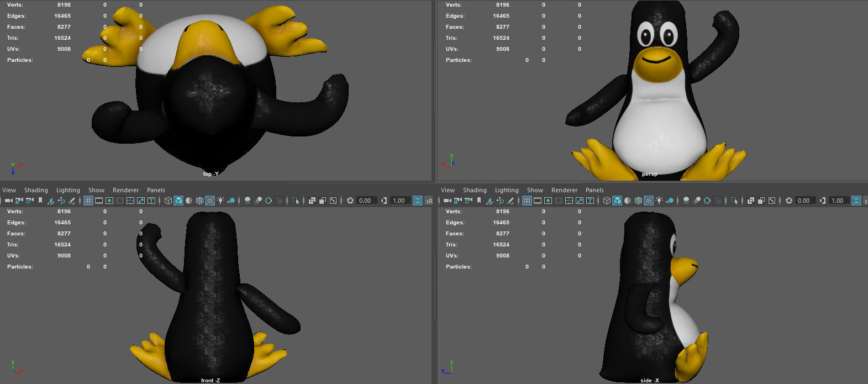Open Renderer menu in front -Z panel
Image resolution: width=868 pixels, height=384 pixels.
tap(125, 190)
